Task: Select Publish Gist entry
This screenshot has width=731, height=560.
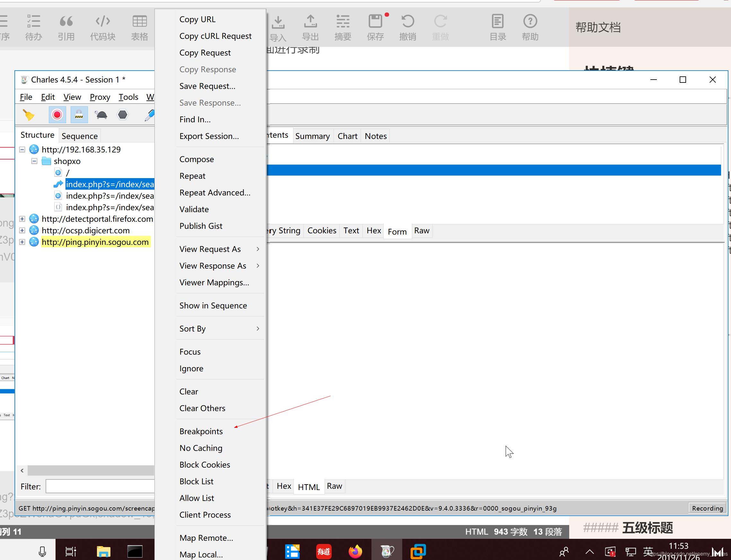Action: tap(201, 226)
